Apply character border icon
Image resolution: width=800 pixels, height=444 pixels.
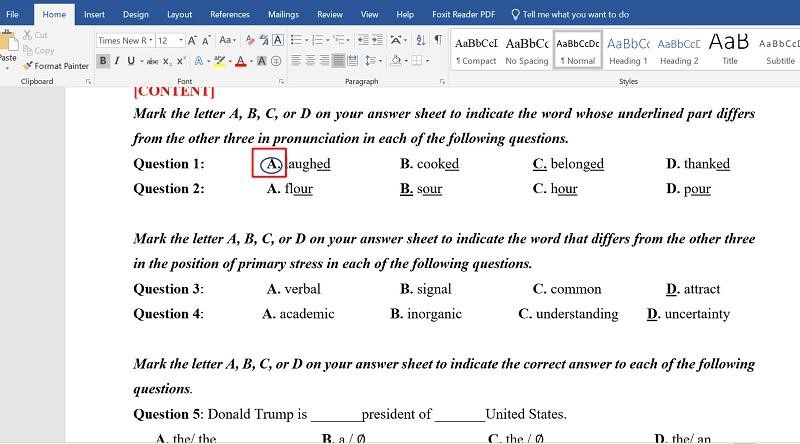pyautogui.click(x=278, y=40)
